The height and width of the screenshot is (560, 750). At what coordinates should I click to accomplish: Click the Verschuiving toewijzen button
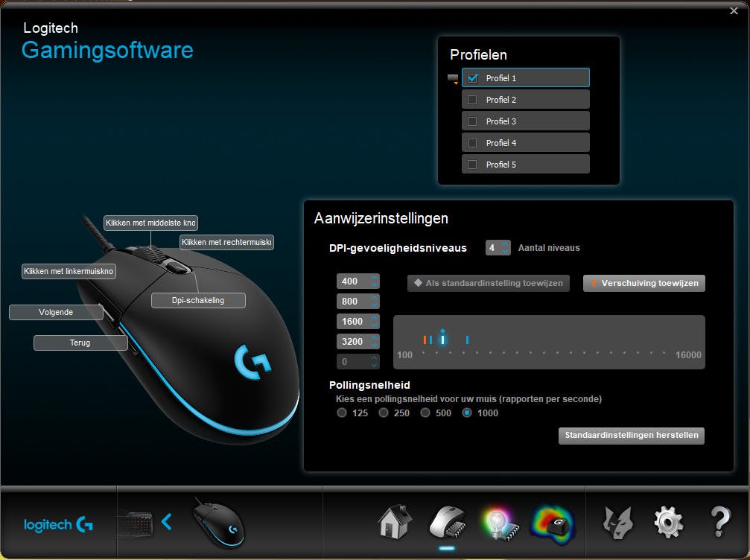(645, 283)
